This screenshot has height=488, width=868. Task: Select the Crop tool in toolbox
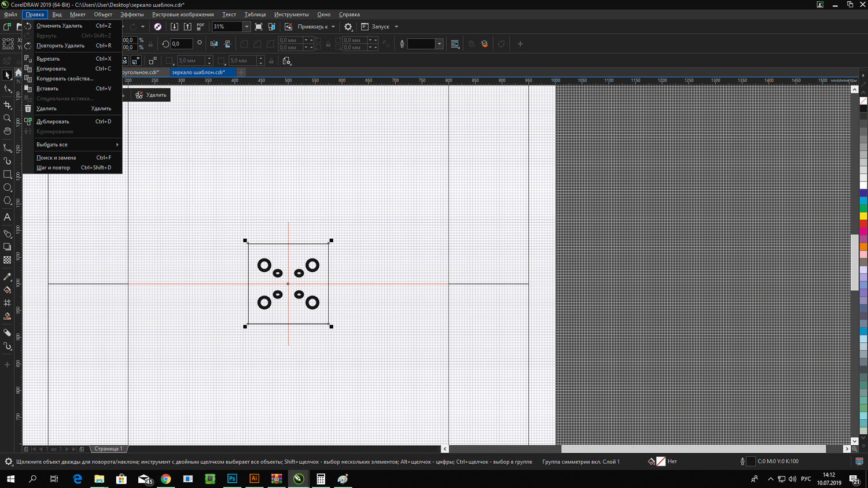8,105
